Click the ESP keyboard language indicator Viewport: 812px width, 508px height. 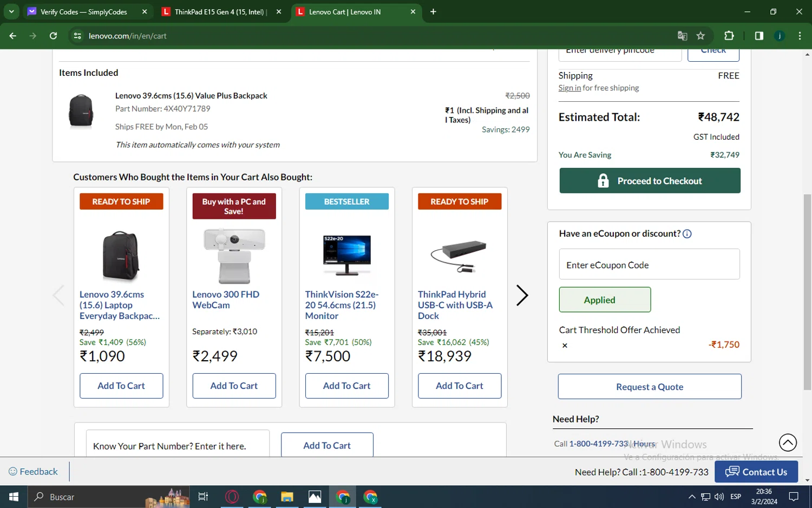click(x=736, y=497)
